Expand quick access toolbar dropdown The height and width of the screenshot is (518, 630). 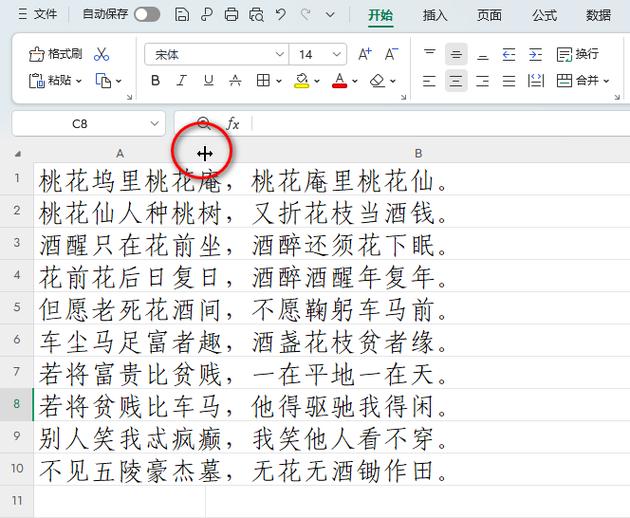pos(330,15)
